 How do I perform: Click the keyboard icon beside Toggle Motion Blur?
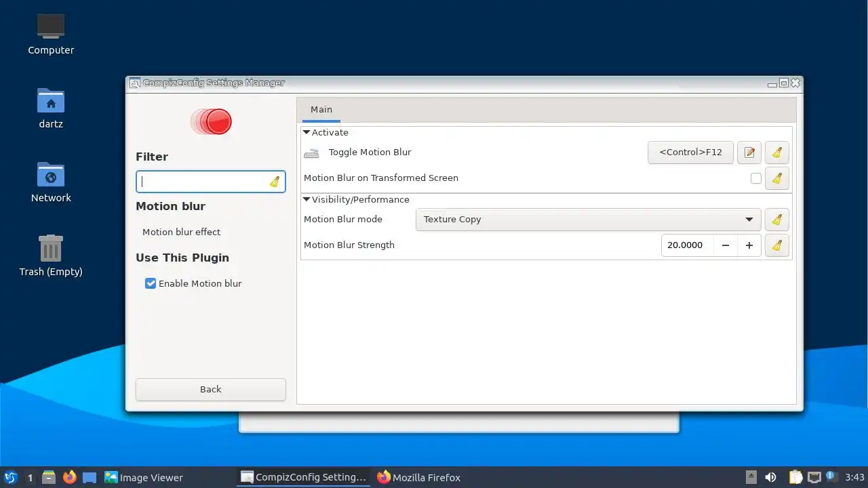coord(311,153)
